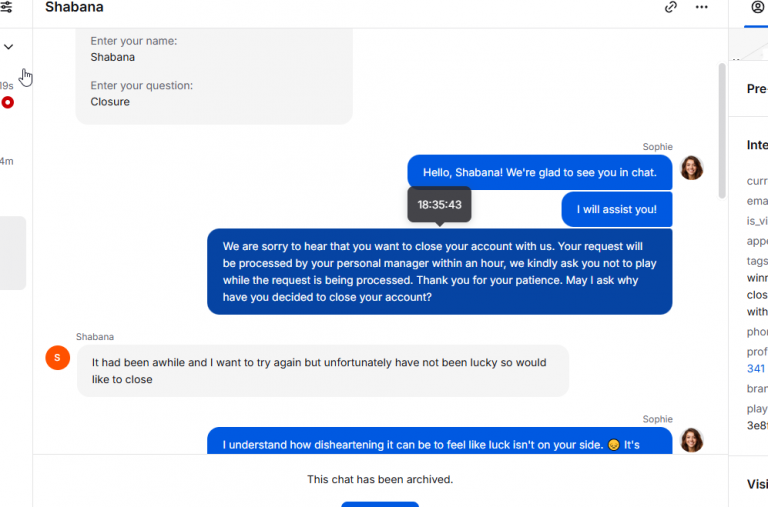
Task: Click Shabana's "It had been awhile" message
Action: point(322,371)
